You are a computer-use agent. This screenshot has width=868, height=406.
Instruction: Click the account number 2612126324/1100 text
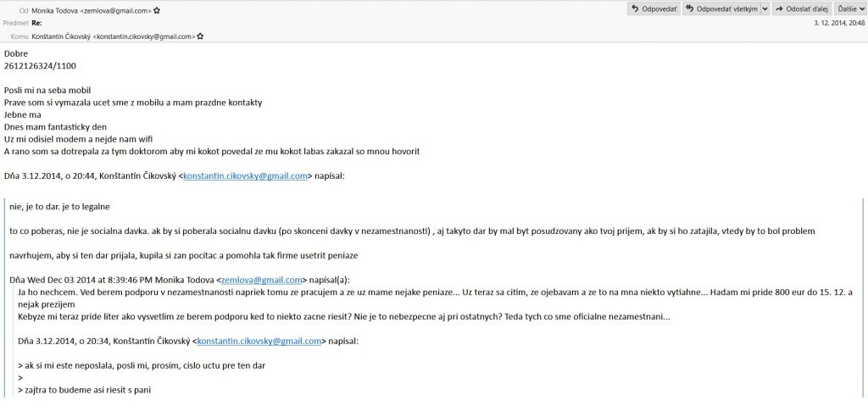[x=40, y=65]
